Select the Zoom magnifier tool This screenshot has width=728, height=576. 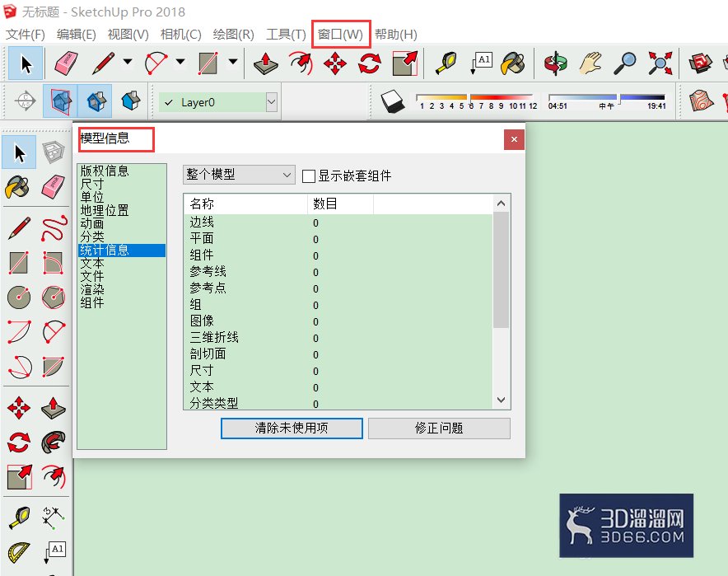[x=625, y=63]
